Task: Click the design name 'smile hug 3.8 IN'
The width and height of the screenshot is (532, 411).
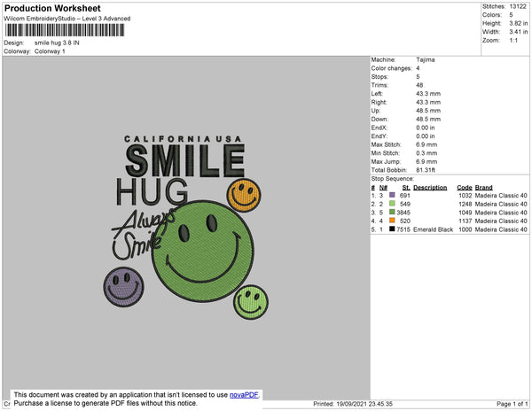Action: click(x=57, y=43)
